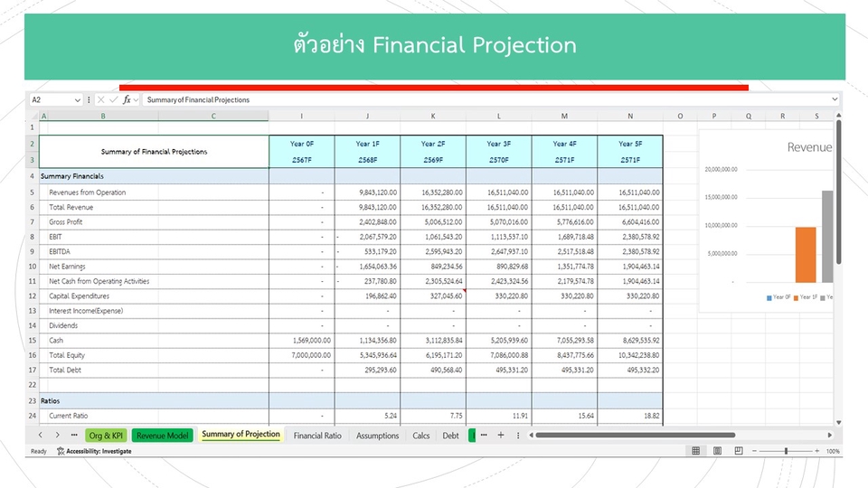Click the Select All corner triangle
Screen dimensions: 868x488
click(32, 116)
